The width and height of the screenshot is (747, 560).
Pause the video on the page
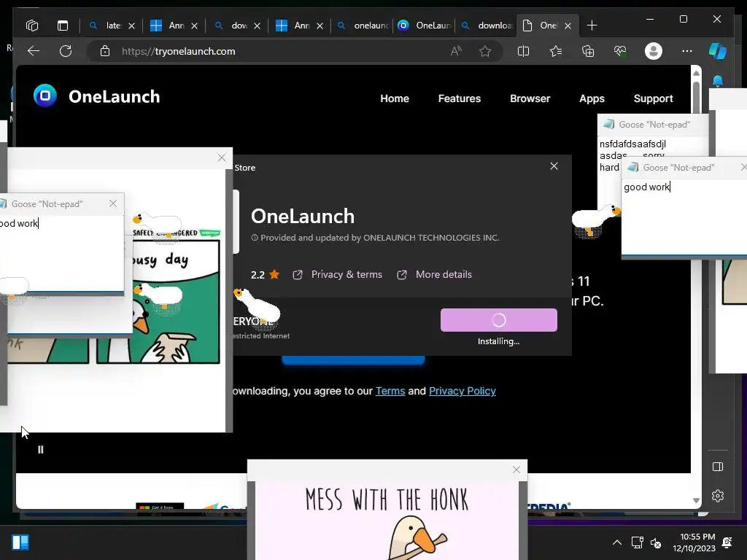(x=41, y=449)
